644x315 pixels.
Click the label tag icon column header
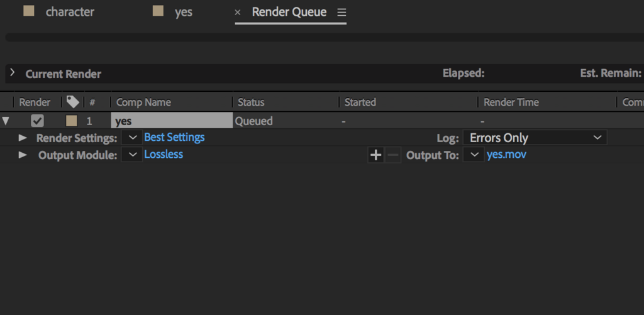tap(73, 102)
